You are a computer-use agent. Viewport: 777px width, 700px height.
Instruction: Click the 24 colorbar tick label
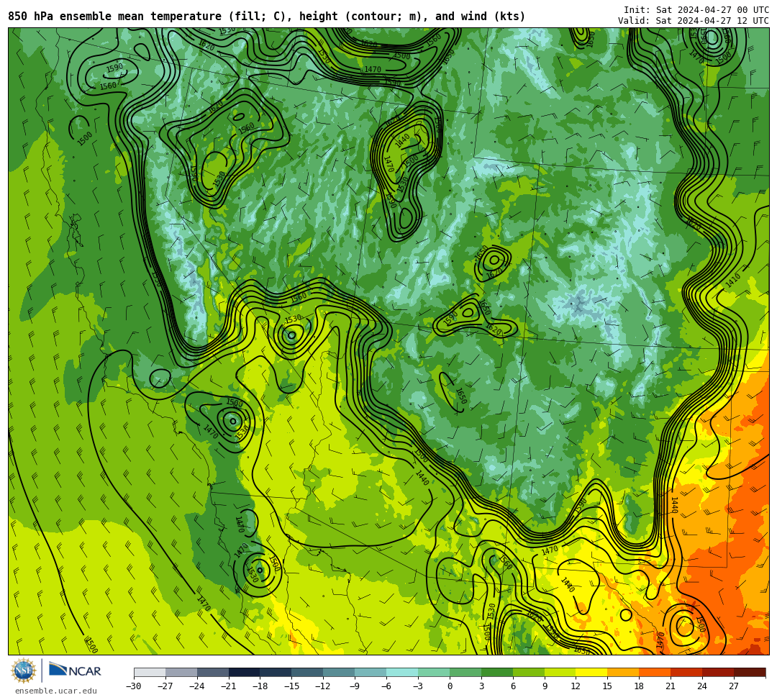pos(703,686)
